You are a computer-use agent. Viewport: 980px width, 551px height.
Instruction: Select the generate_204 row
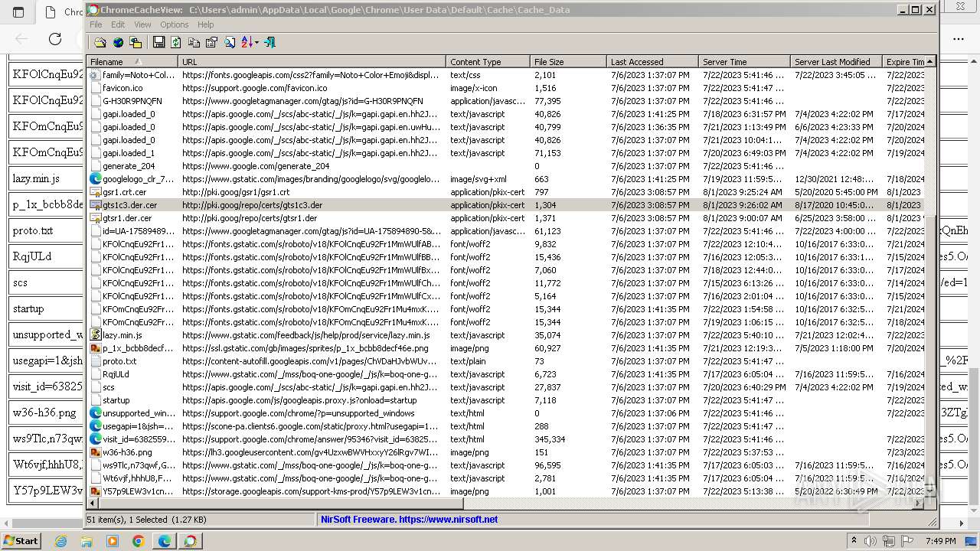(505, 166)
